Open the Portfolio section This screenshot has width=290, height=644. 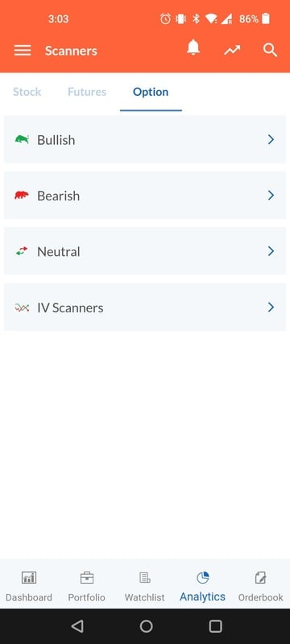coord(87,587)
